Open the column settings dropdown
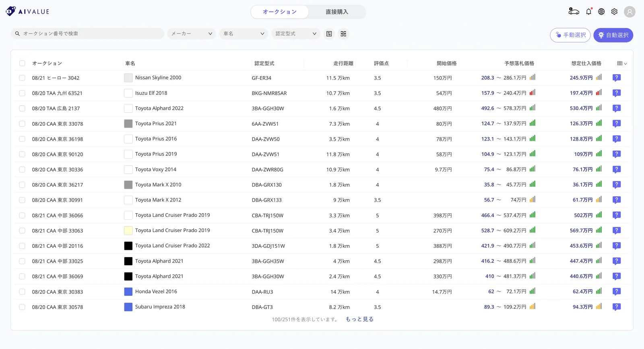Screen dimensions: 644x349 tap(622, 63)
